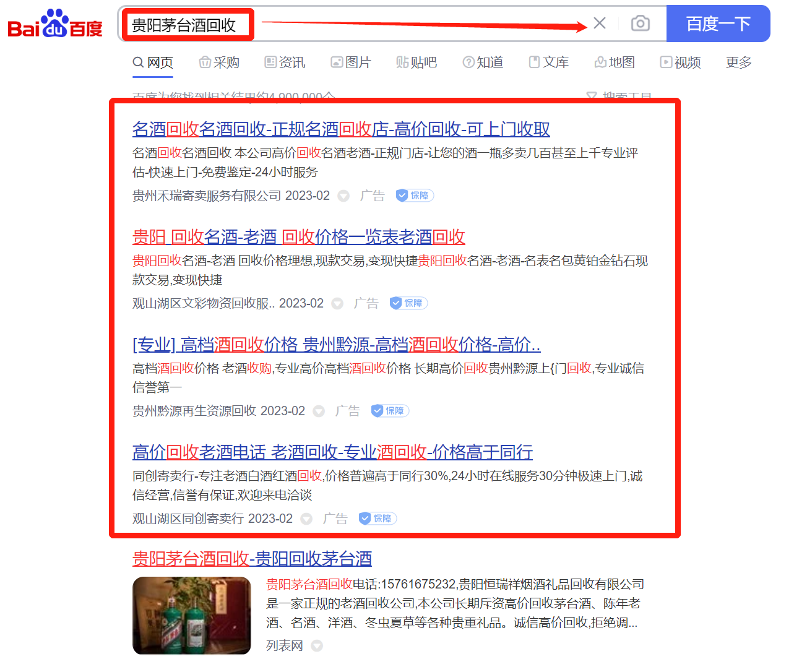The width and height of the screenshot is (794, 672).
Task: Click advertiser 观山湖区同创寄卖行
Action: click(x=188, y=519)
